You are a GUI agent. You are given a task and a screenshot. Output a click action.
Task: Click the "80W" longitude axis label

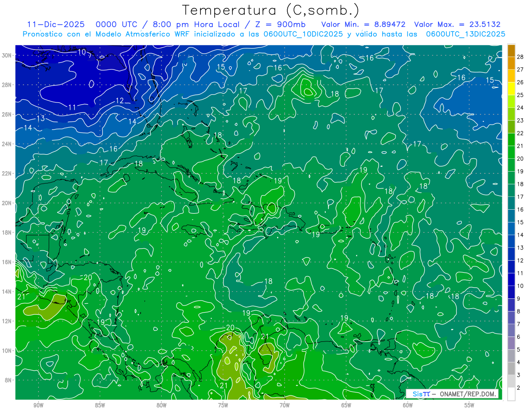[161, 405]
